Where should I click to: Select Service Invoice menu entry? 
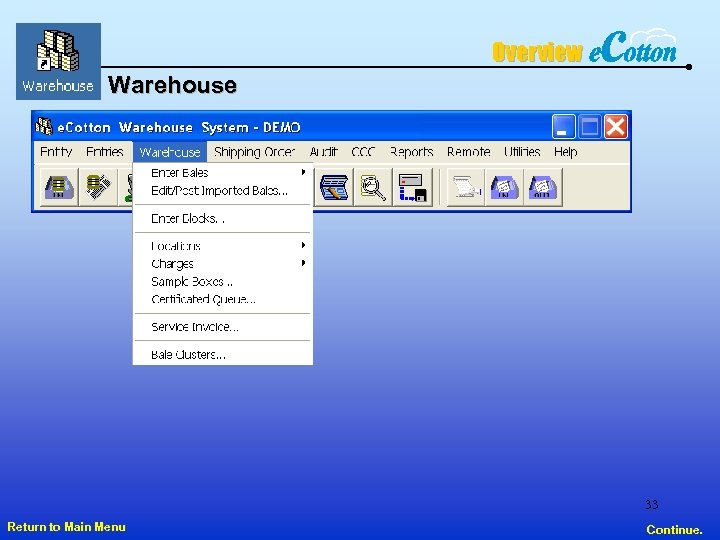point(223,327)
